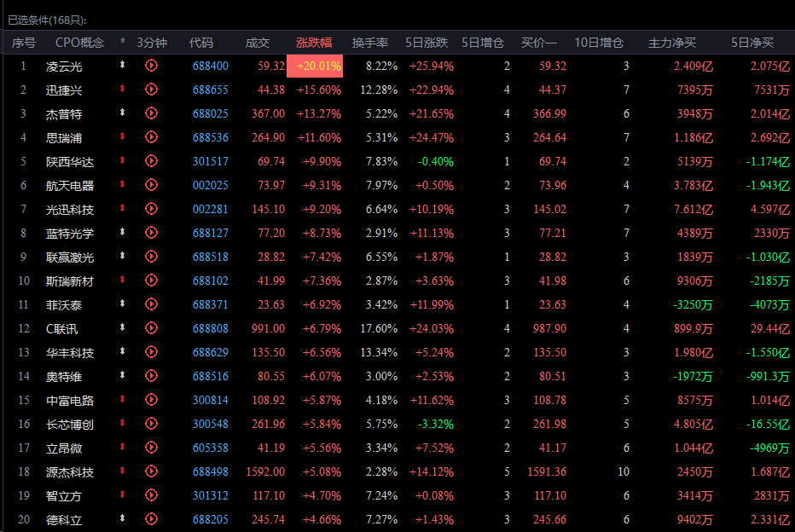Click the play icon for 源杰科技
The height and width of the screenshot is (532, 795).
(152, 471)
